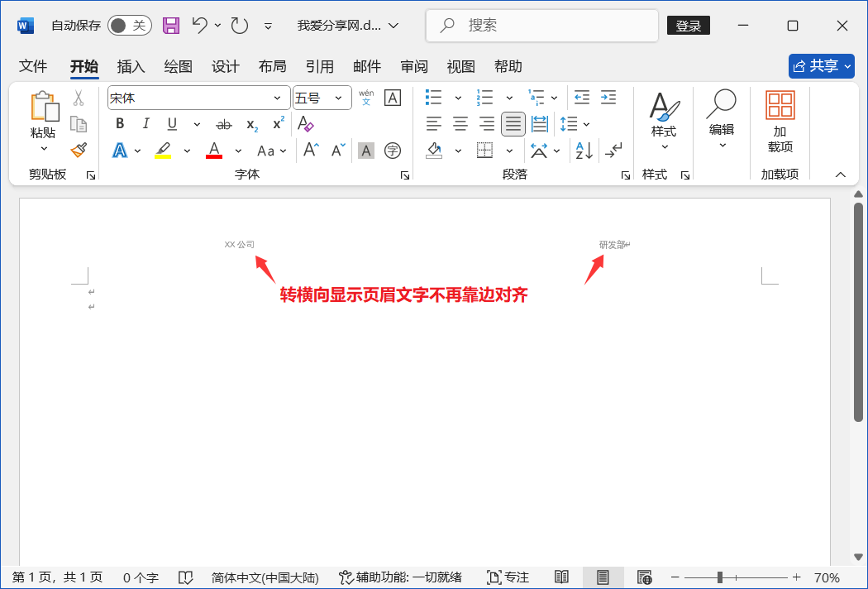
Task: Open the Editing (编辑) dropdown
Action: tap(722, 119)
